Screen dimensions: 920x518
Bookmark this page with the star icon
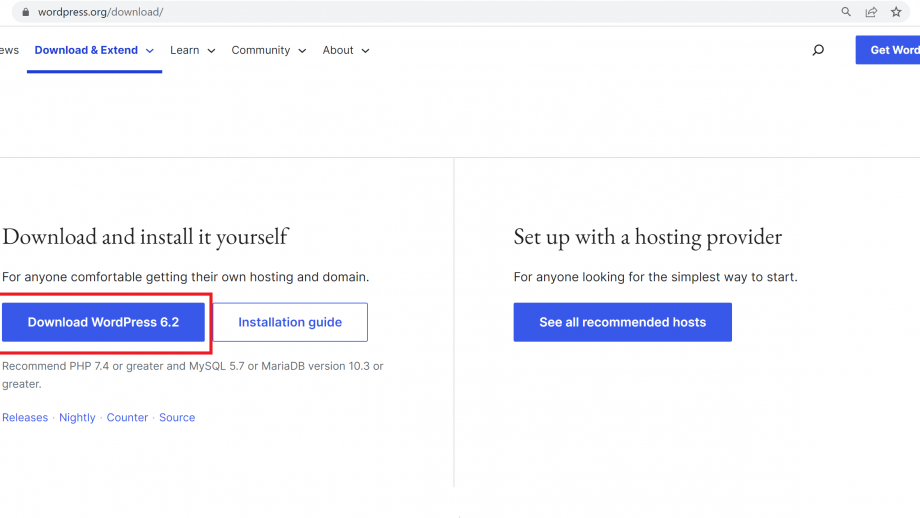point(896,12)
